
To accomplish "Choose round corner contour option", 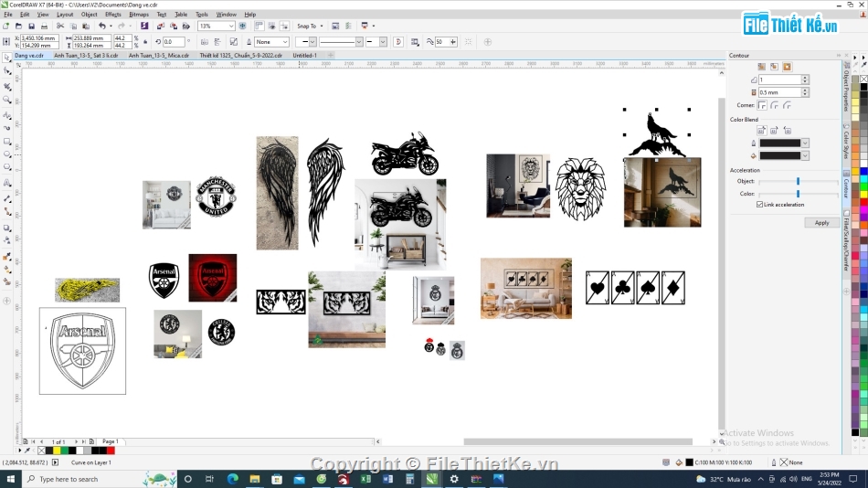I will (x=775, y=105).
